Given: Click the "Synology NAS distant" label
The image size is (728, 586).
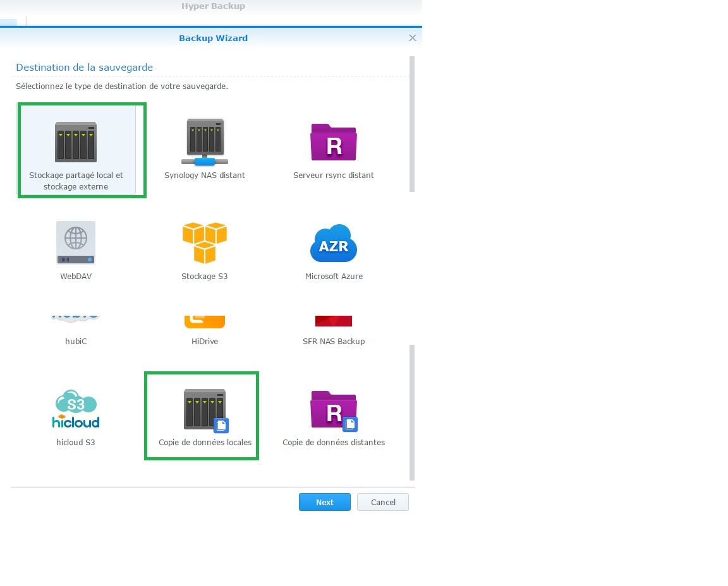Looking at the screenshot, I should coord(205,176).
